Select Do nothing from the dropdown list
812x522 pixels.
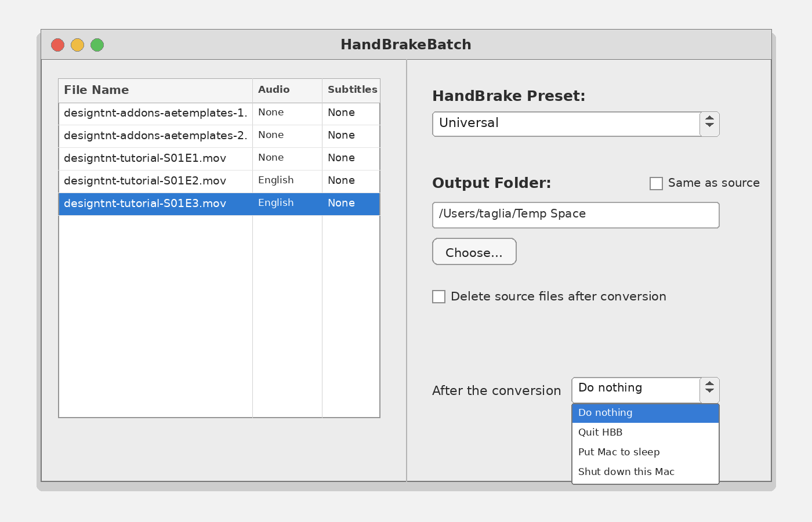coord(646,413)
